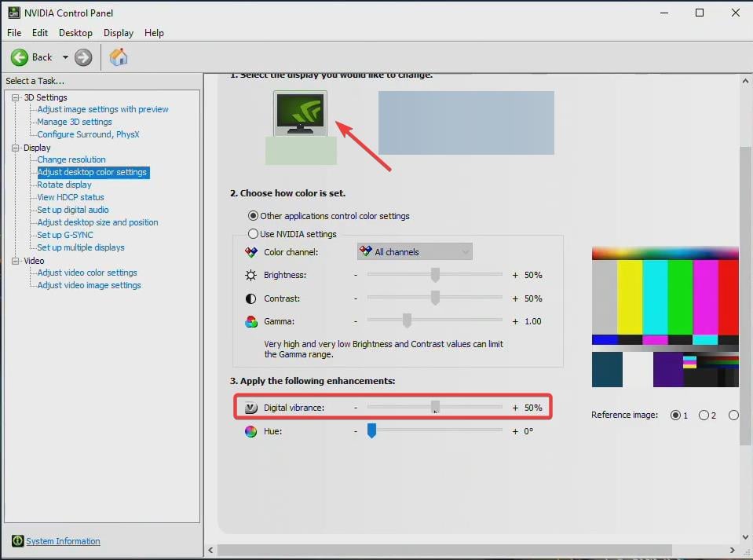Click the green Back arrow icon

click(20, 57)
